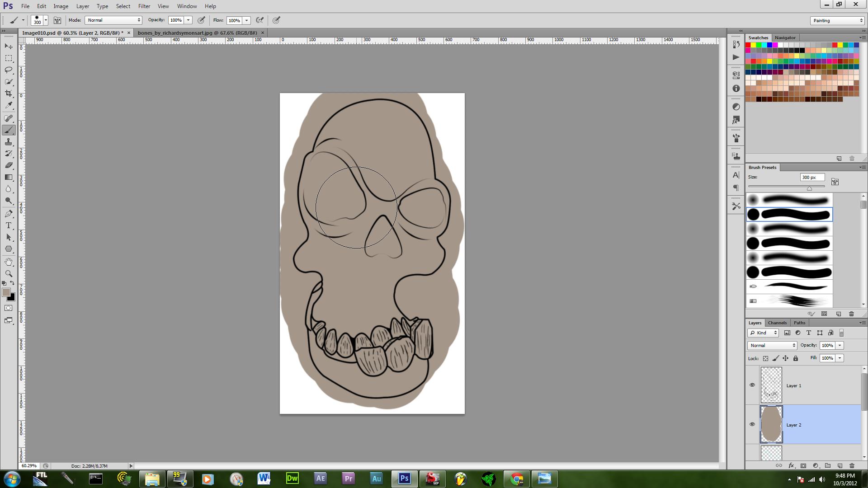Open the layer blend mode dropdown
Screen dimensions: 868x488
point(772,346)
